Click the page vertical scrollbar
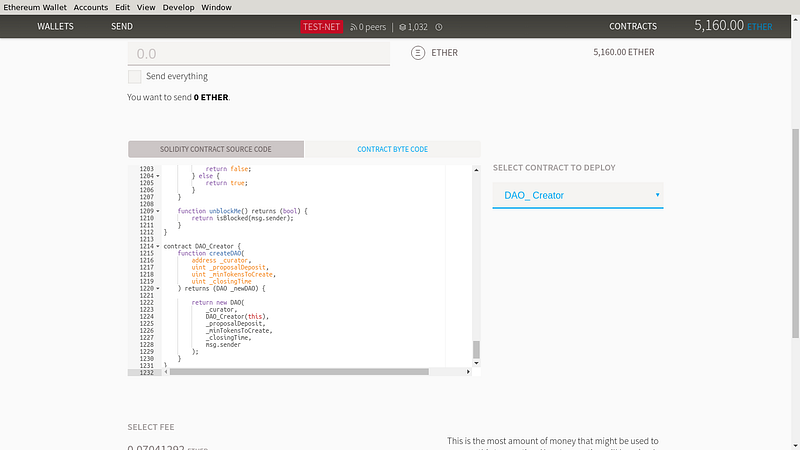 (795, 233)
